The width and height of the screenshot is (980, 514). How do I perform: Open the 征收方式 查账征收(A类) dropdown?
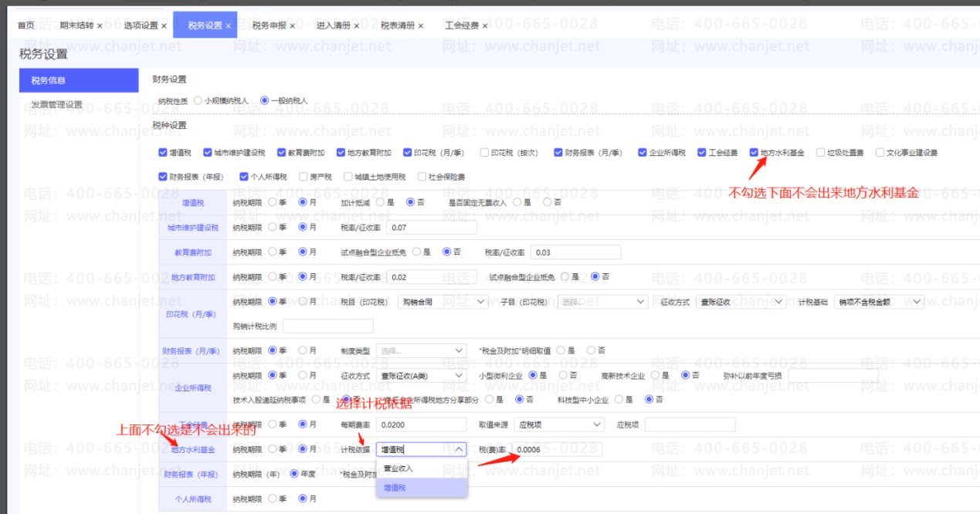pos(422,375)
